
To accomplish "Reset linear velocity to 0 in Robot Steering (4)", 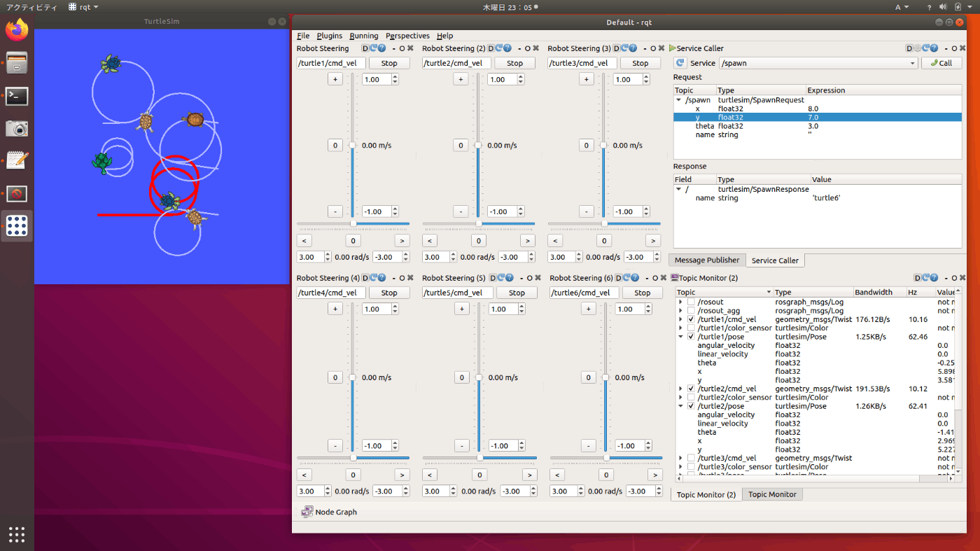I will pyautogui.click(x=335, y=377).
